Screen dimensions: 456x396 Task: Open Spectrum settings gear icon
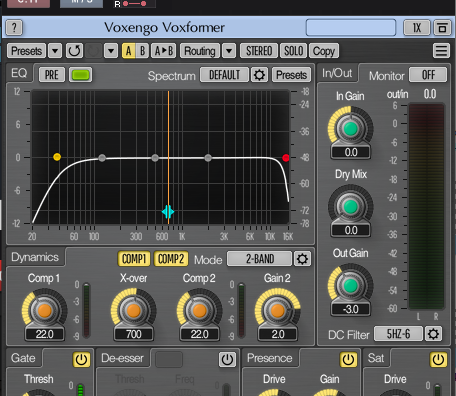(x=259, y=75)
